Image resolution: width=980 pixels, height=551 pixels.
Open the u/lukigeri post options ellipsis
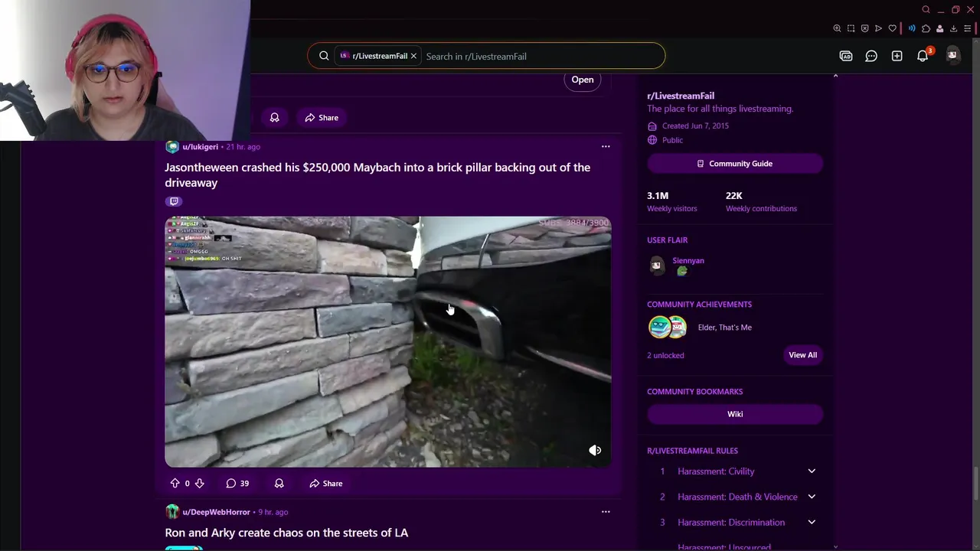[x=606, y=146]
